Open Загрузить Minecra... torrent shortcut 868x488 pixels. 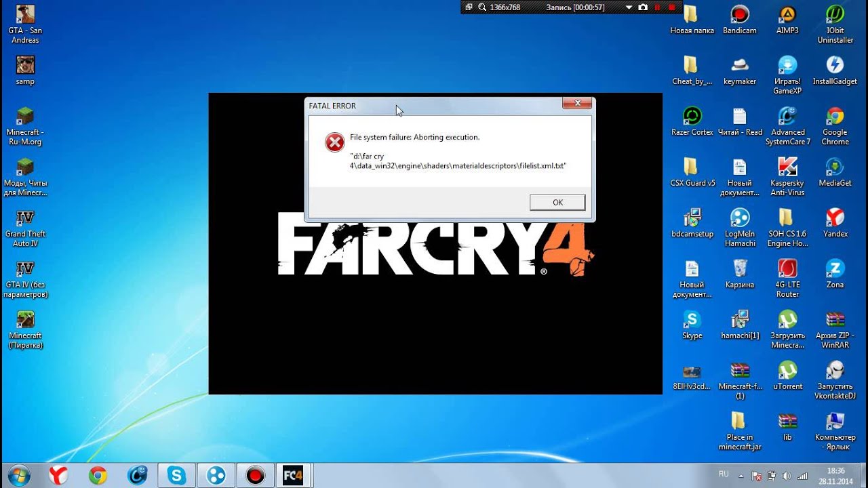pos(787,329)
